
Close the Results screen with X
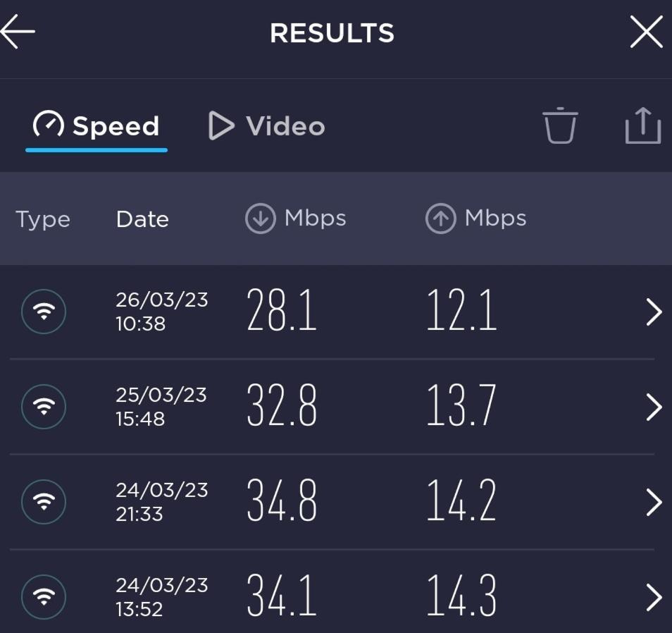point(646,32)
